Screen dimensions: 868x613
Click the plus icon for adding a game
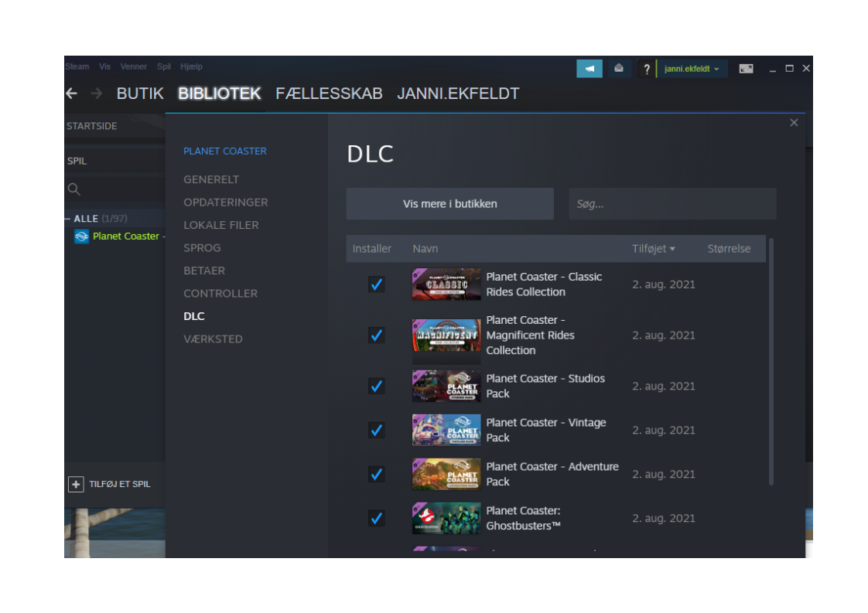click(x=76, y=484)
